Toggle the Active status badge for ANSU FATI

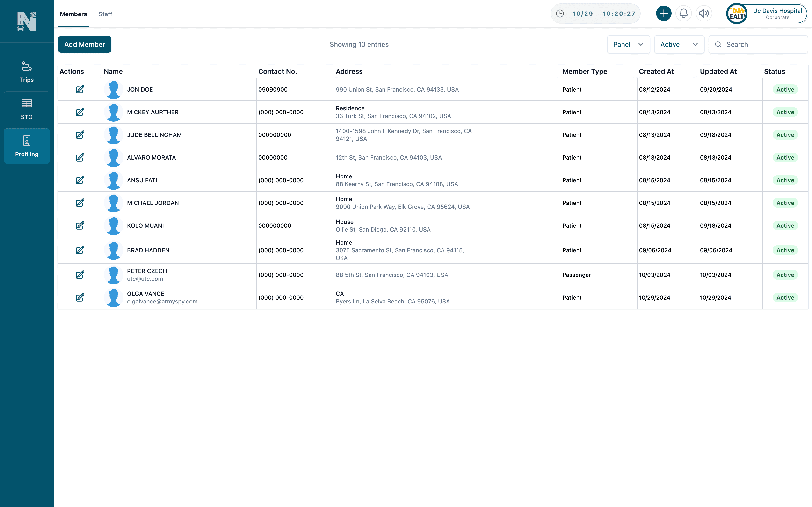[x=785, y=180]
